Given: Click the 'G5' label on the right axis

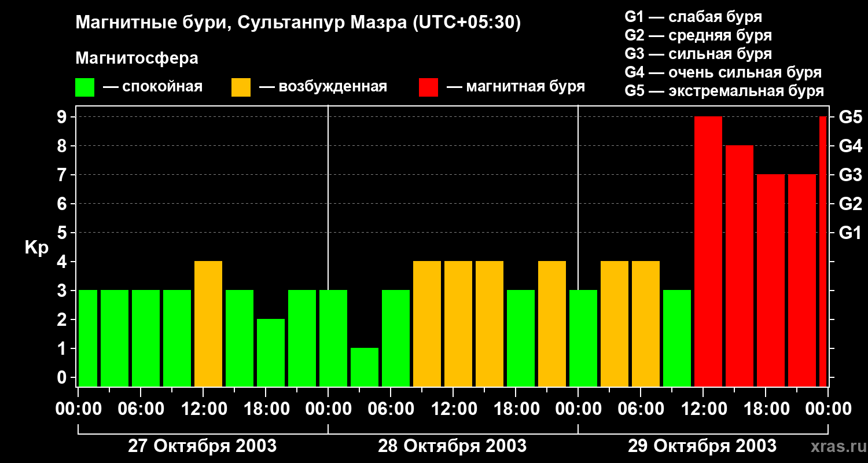Looking at the screenshot, I should tap(851, 117).
